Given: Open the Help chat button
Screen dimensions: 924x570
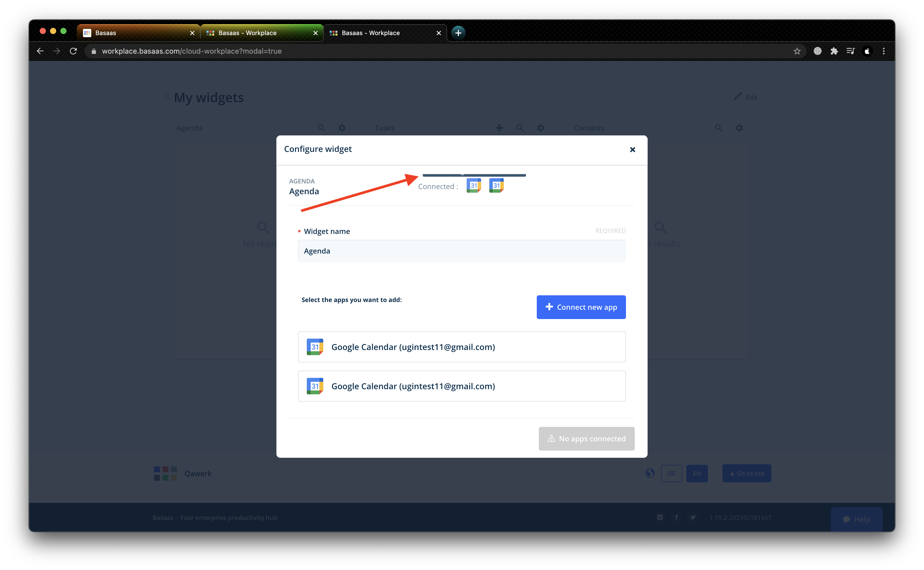Looking at the screenshot, I should 856,519.
